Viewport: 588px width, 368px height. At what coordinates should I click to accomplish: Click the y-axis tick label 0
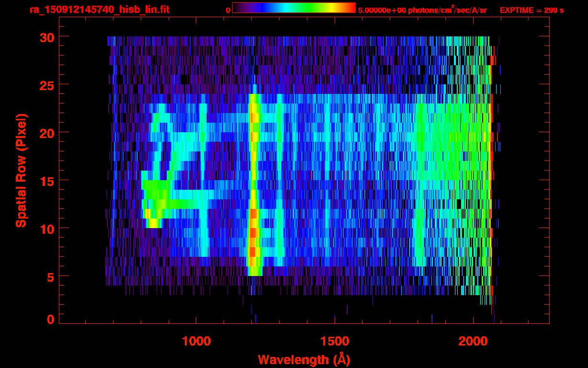pos(50,320)
